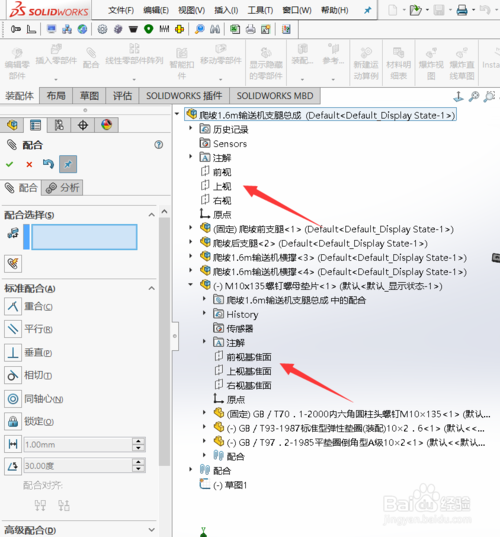Open the SOLIDWORKS 插件 tab
Image resolution: width=500 pixels, height=537 pixels.
pyautogui.click(x=184, y=96)
